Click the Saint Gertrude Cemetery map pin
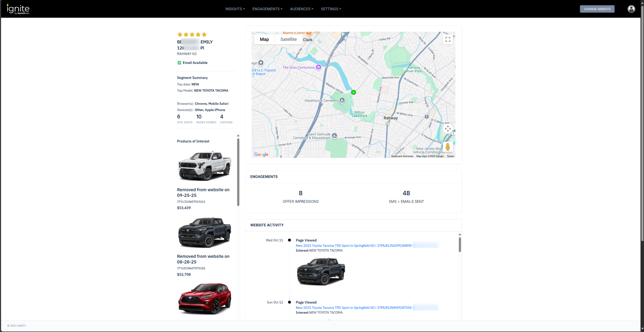The width and height of the screenshot is (644, 332). pos(334,136)
